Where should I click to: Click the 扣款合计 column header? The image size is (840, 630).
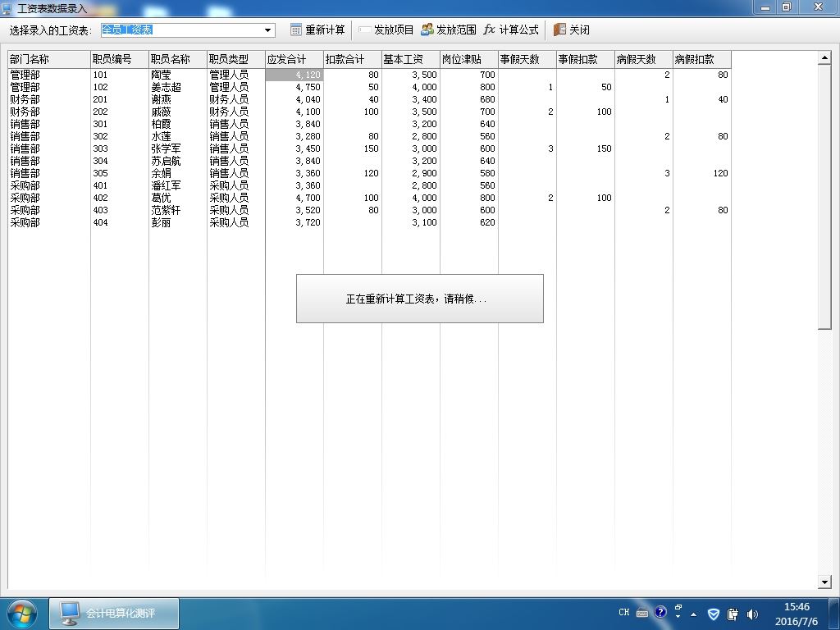(353, 59)
